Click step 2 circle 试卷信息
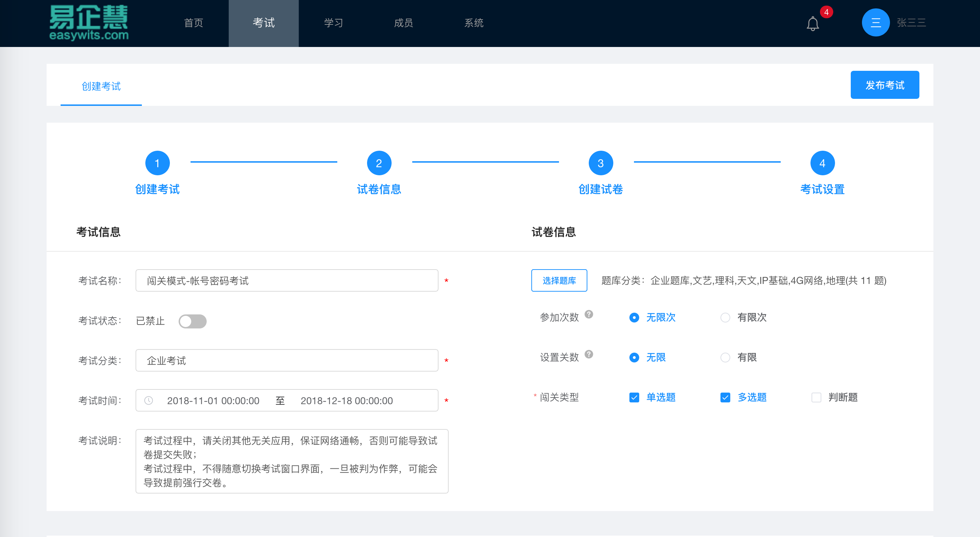The height and width of the screenshot is (537, 980). [379, 163]
